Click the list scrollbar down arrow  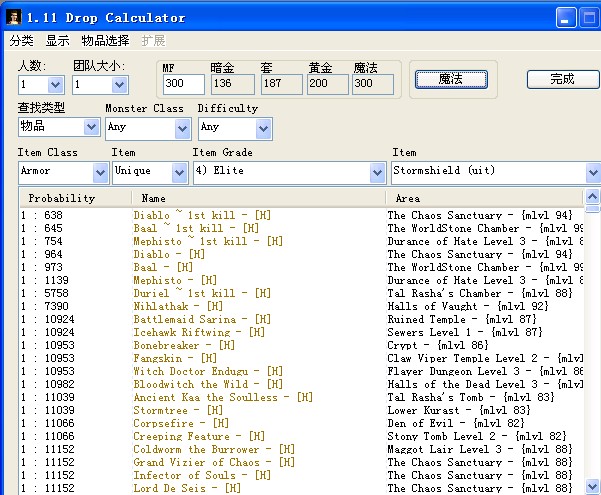(x=592, y=487)
